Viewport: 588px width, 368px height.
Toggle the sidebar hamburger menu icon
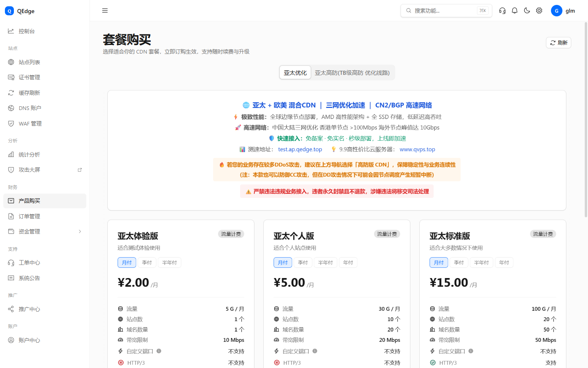click(x=105, y=11)
